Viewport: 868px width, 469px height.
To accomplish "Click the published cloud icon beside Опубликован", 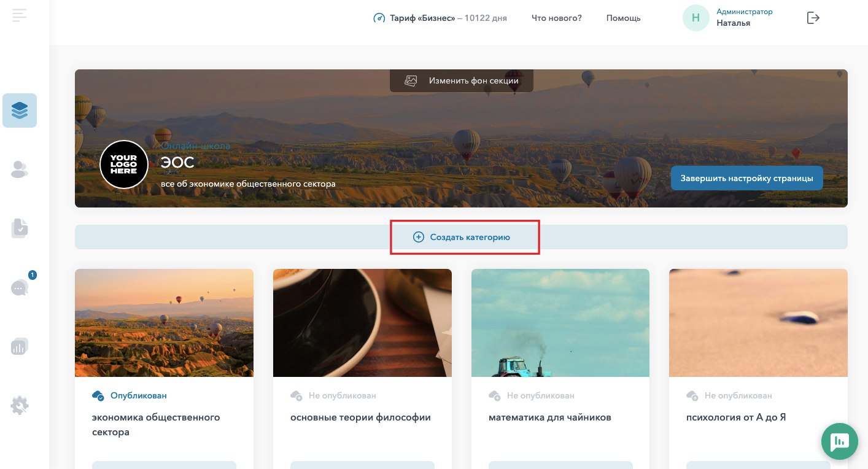I will pos(98,396).
